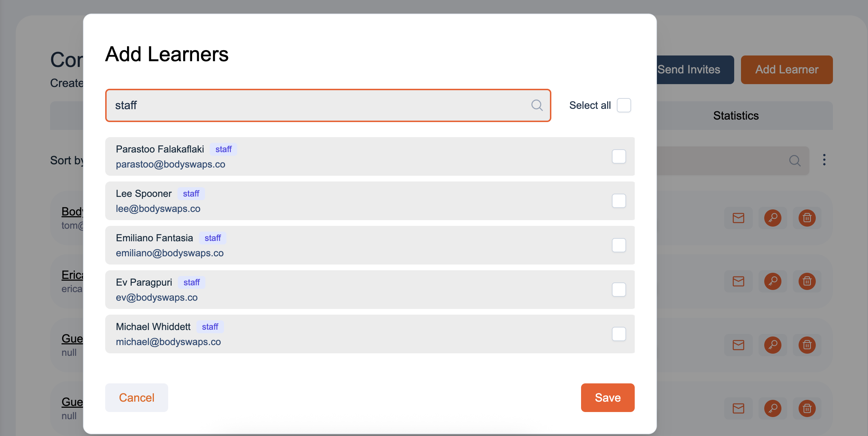This screenshot has width=868, height=436.
Task: Click the Save button
Action: coord(608,398)
